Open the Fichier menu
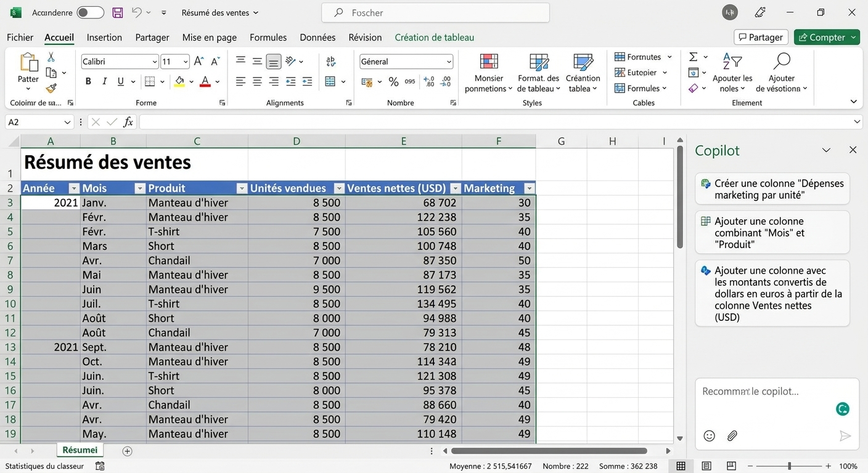Screen dimensions: 868x473 20,38
